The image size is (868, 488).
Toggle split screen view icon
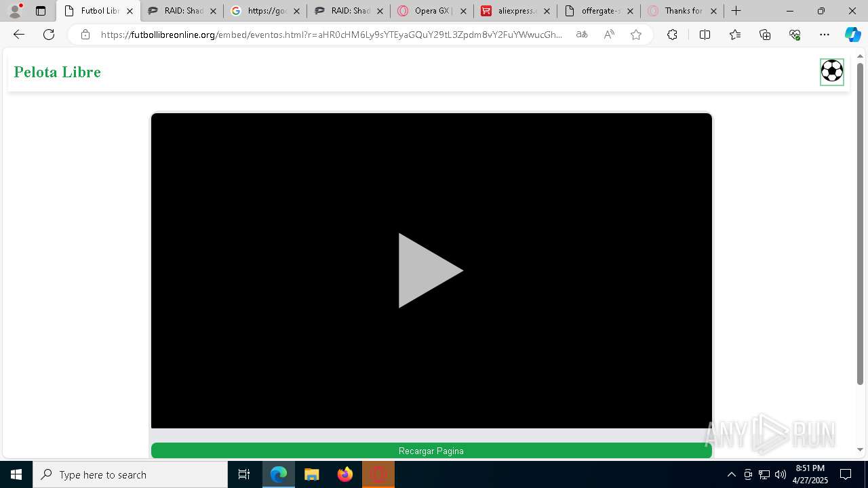click(705, 35)
